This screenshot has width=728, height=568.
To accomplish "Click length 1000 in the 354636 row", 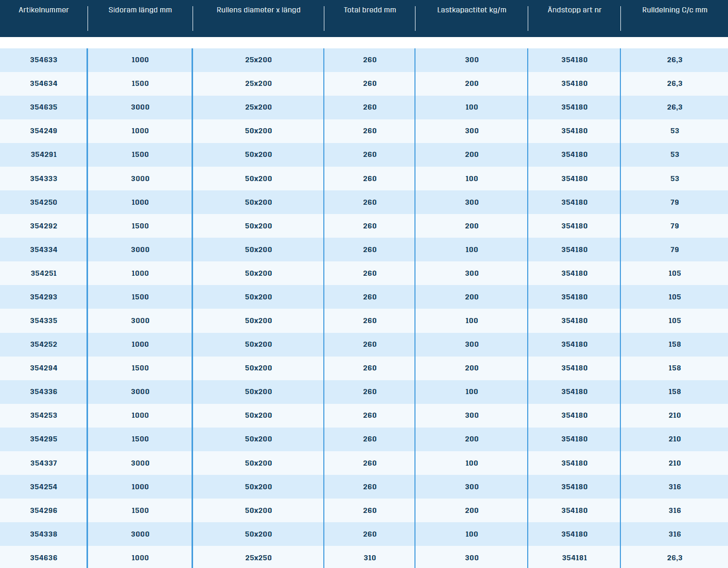I will click(x=140, y=558).
